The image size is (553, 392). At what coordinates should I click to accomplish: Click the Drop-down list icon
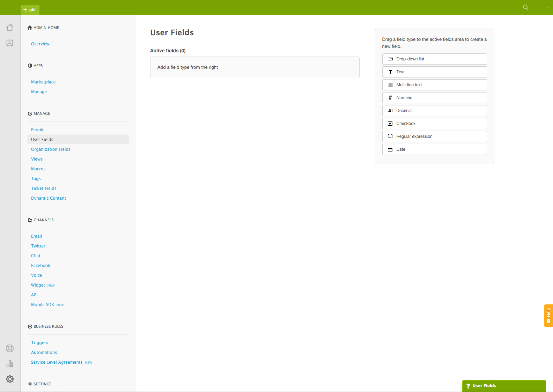[x=390, y=59]
